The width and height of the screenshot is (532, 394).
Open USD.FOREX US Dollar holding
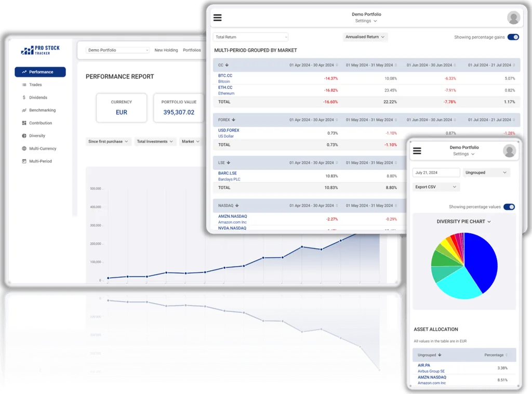point(229,133)
